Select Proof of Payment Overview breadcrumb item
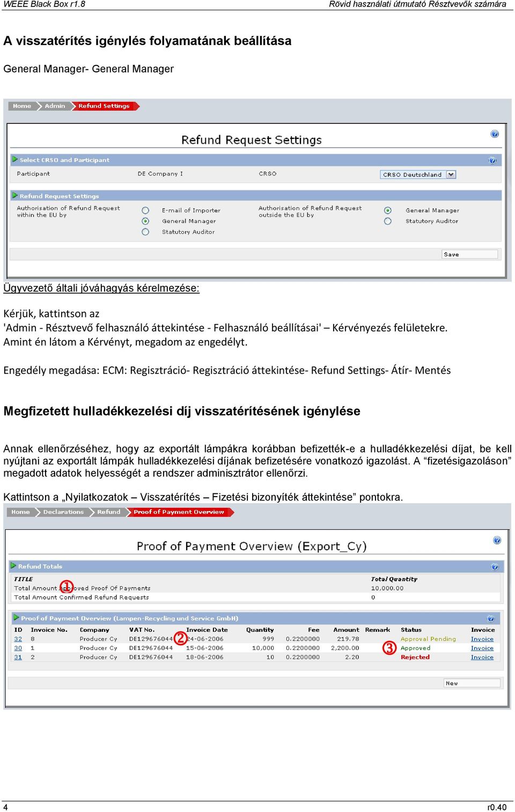Screen dimensions: 515x812 [x=179, y=512]
